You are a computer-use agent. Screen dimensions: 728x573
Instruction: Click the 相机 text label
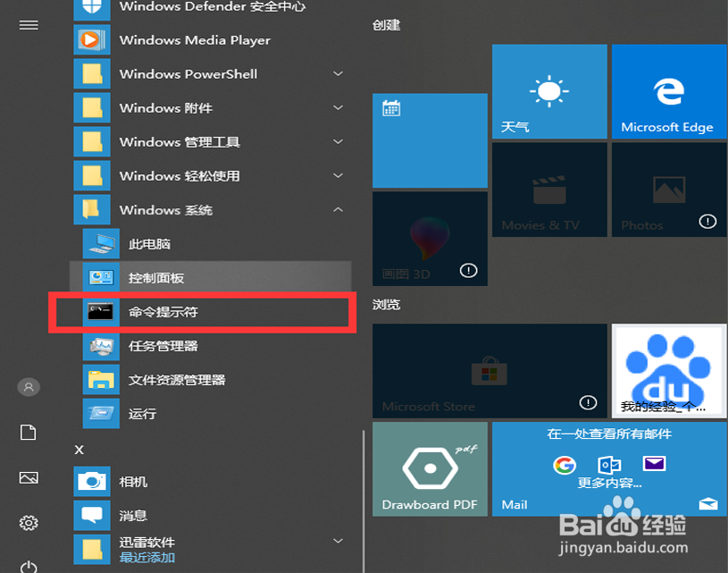tap(133, 482)
